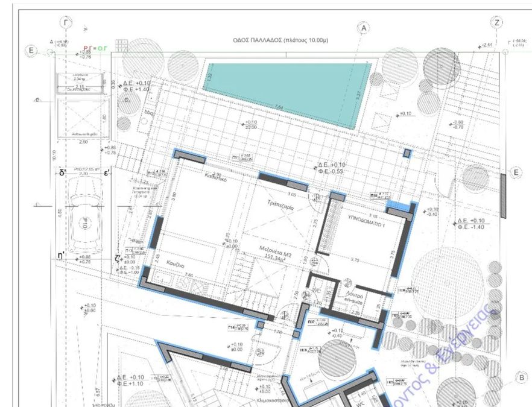This screenshot has height=407, width=532.
Task: Click the grid axis bubble labeled Γ
Action: coord(66,23)
